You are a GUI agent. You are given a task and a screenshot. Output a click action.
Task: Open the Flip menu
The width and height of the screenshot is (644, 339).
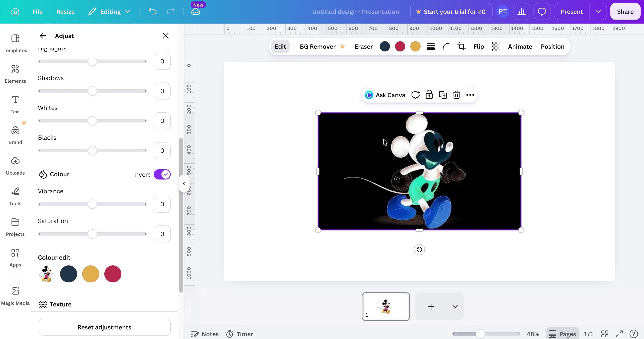coord(479,46)
